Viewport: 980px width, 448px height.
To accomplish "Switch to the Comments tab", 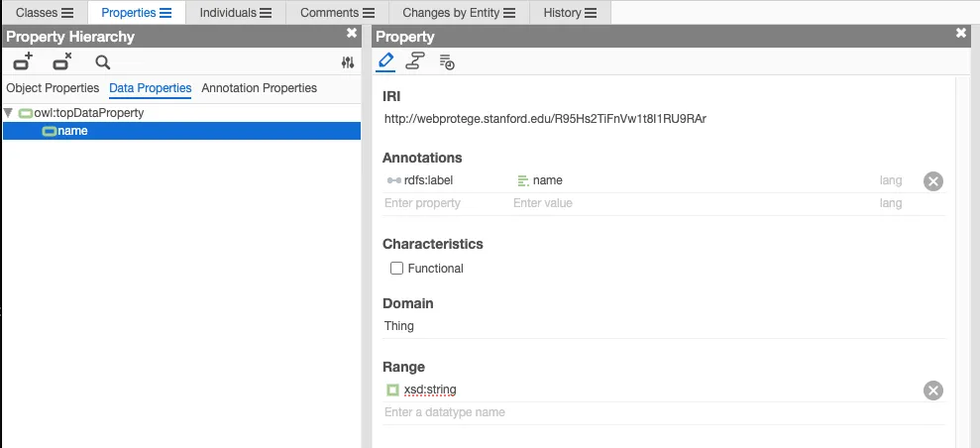I will click(329, 13).
